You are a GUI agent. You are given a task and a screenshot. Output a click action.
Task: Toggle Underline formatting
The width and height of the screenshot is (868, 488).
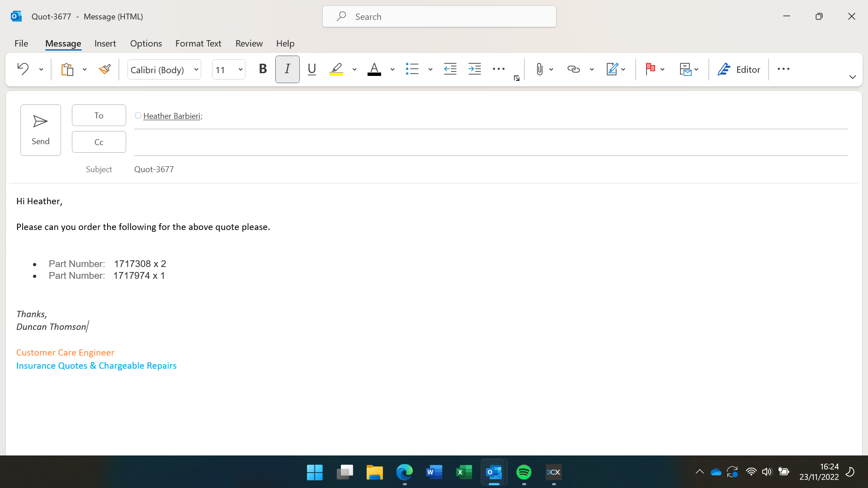311,69
